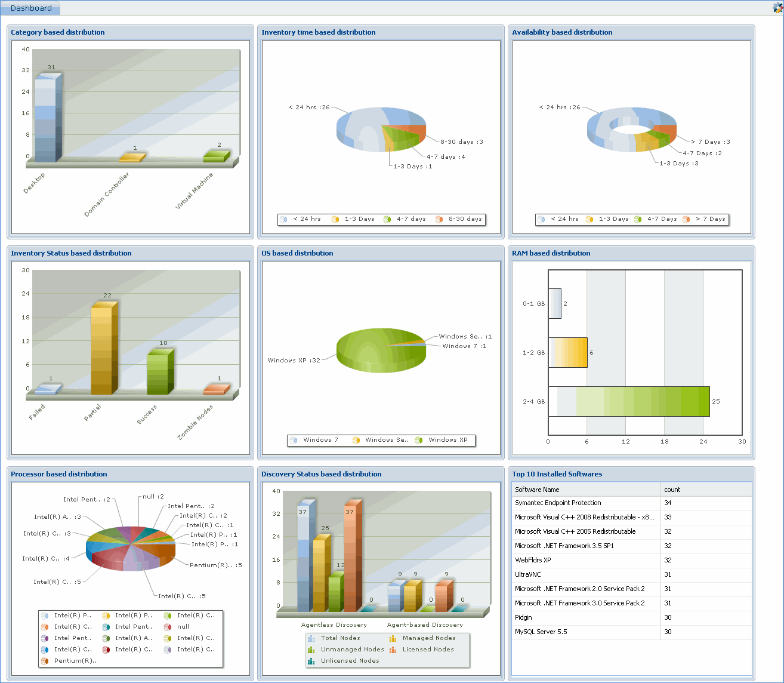Click the Unlicensed Nodes legend icon

coord(311,661)
